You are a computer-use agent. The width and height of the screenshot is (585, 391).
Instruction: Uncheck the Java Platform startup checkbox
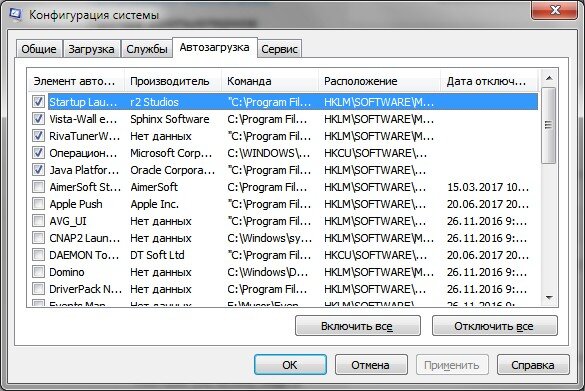pyautogui.click(x=38, y=170)
